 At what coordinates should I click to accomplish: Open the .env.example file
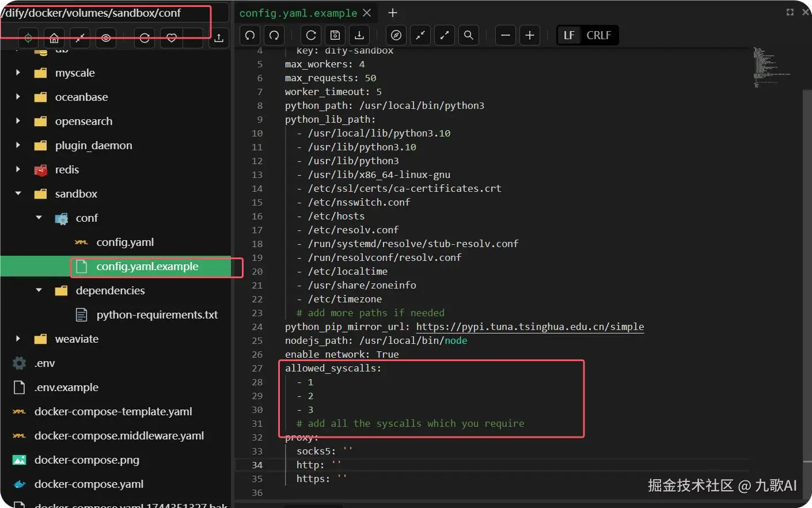point(66,387)
